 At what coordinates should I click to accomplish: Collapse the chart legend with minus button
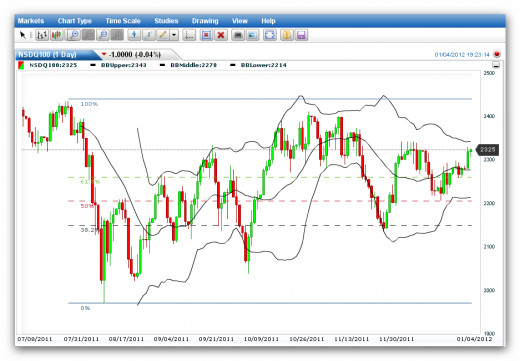(496, 65)
